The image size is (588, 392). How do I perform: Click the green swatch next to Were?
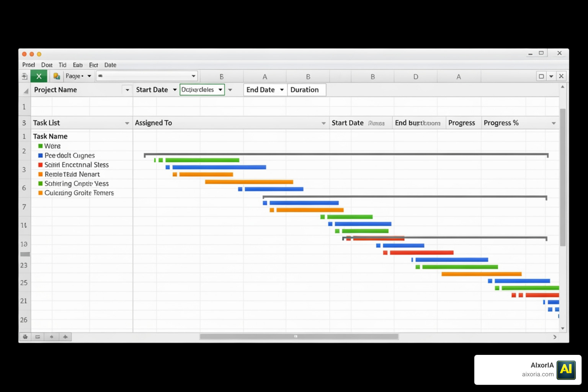click(x=40, y=146)
